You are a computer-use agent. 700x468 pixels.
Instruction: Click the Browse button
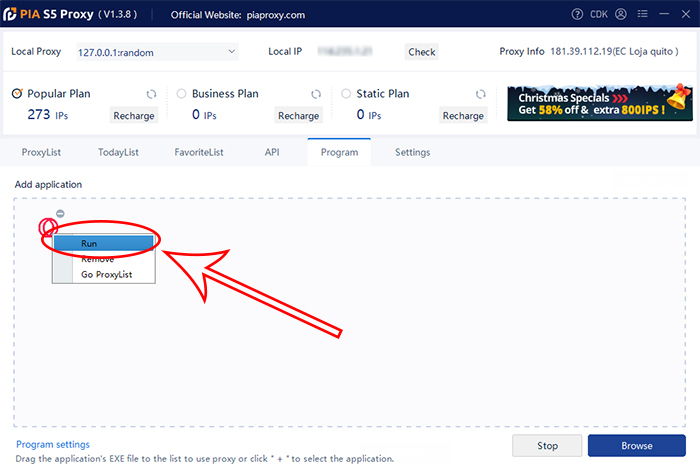637,446
